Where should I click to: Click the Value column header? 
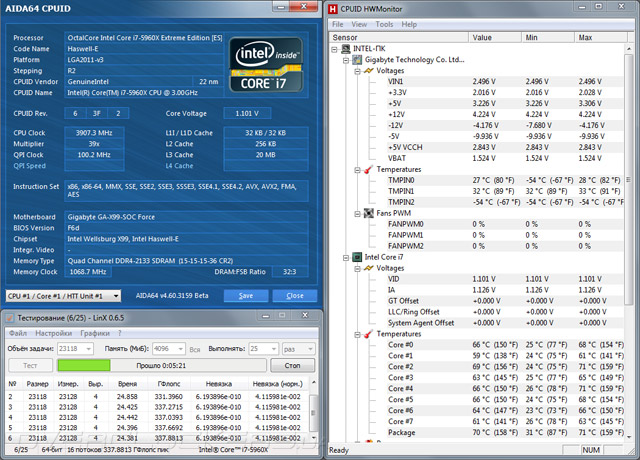[495, 38]
